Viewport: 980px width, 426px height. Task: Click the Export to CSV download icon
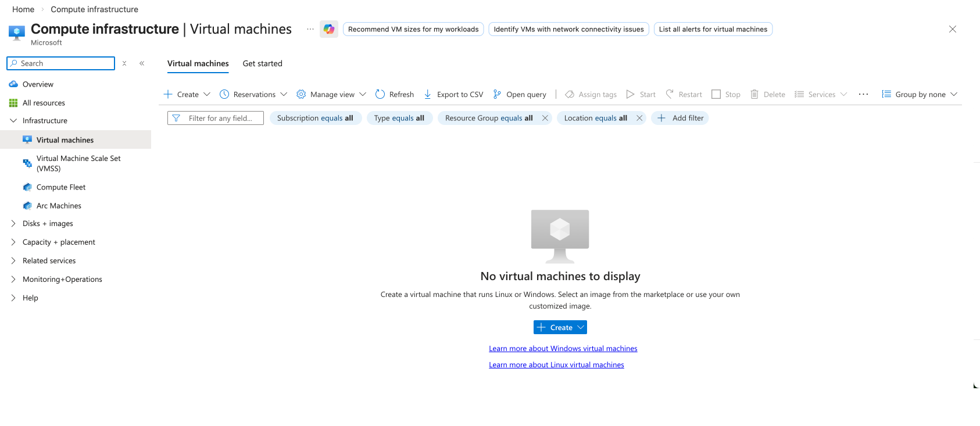428,94
